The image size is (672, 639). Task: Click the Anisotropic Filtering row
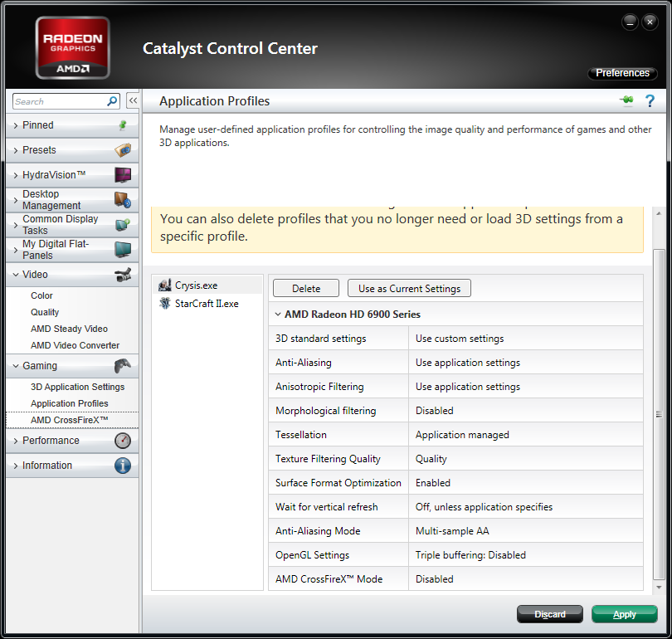pos(456,387)
